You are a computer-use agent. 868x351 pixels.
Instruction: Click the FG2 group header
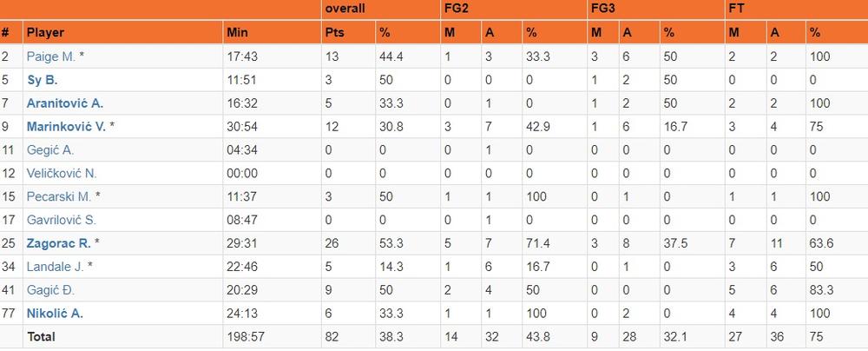(457, 9)
